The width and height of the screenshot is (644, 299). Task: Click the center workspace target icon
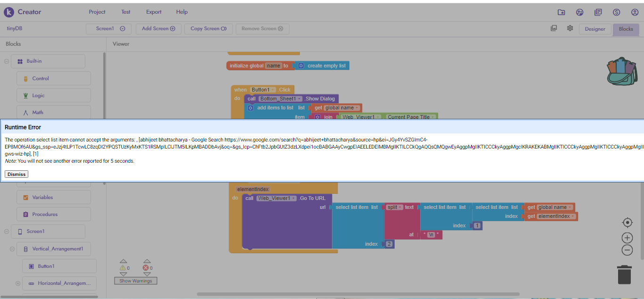(627, 222)
